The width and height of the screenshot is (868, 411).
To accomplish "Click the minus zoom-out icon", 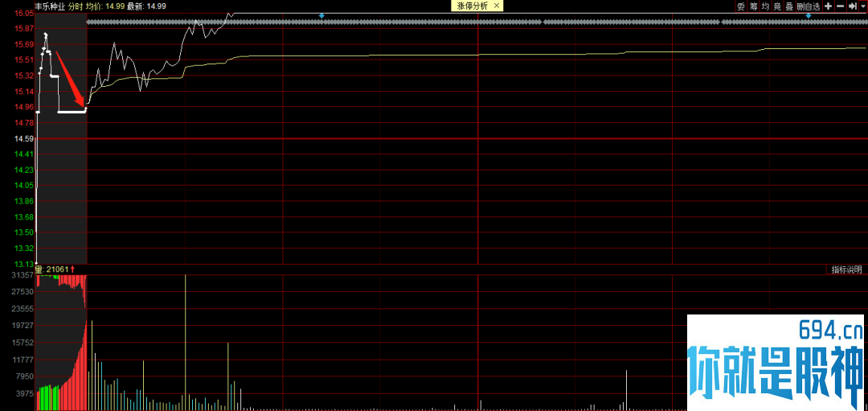I will pyautogui.click(x=841, y=6).
